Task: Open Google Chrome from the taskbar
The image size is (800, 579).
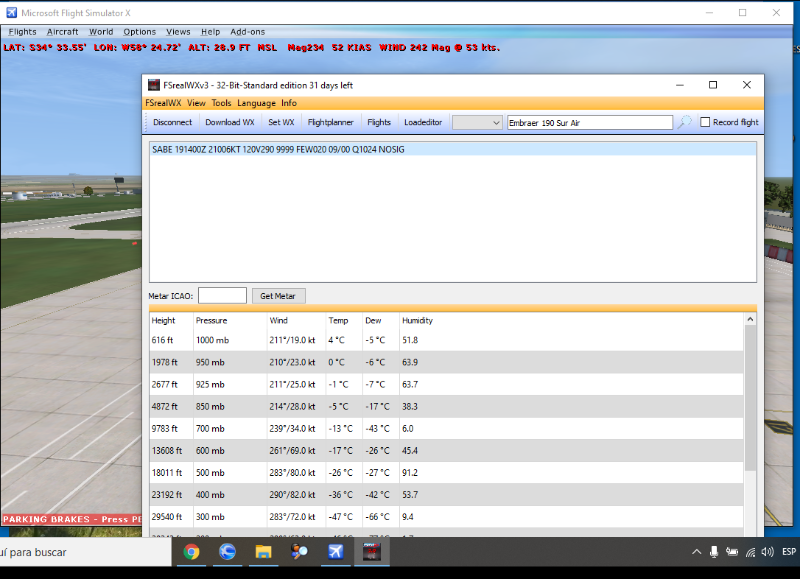Action: (191, 552)
